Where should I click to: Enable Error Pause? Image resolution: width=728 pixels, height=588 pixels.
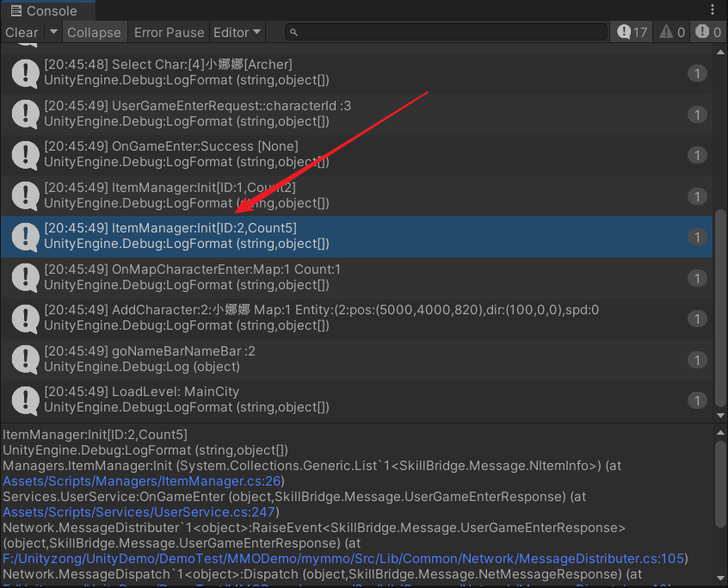pyautogui.click(x=169, y=32)
